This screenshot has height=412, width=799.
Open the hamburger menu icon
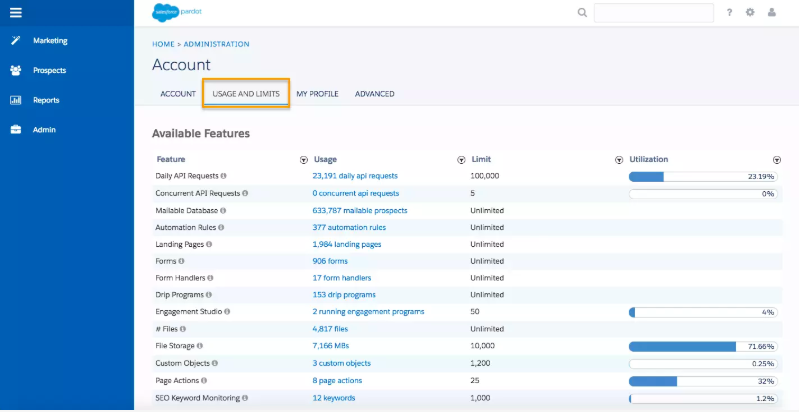tap(16, 13)
